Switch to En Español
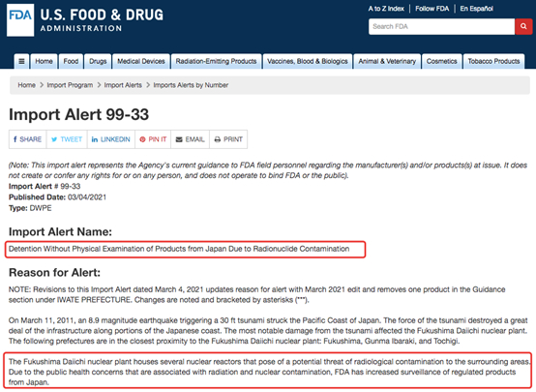536x392 pixels. coord(477,9)
